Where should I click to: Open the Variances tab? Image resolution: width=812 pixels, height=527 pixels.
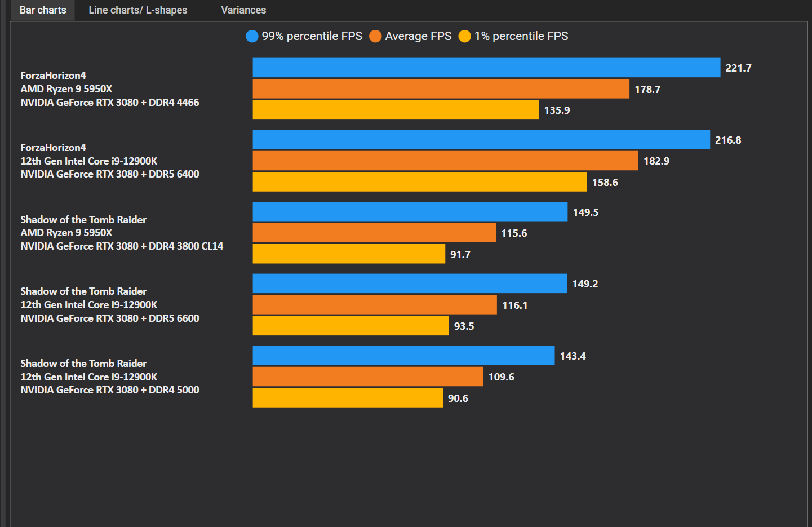point(243,10)
